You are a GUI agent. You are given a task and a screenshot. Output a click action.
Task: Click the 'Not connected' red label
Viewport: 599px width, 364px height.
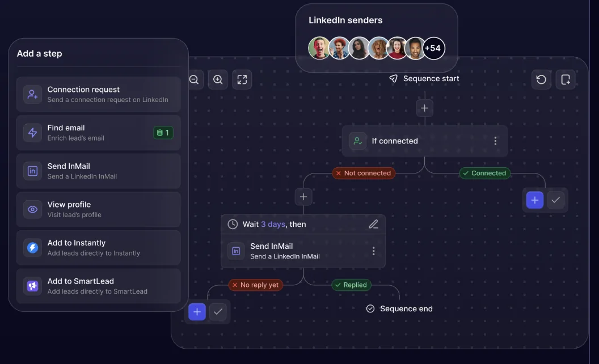[x=364, y=173]
